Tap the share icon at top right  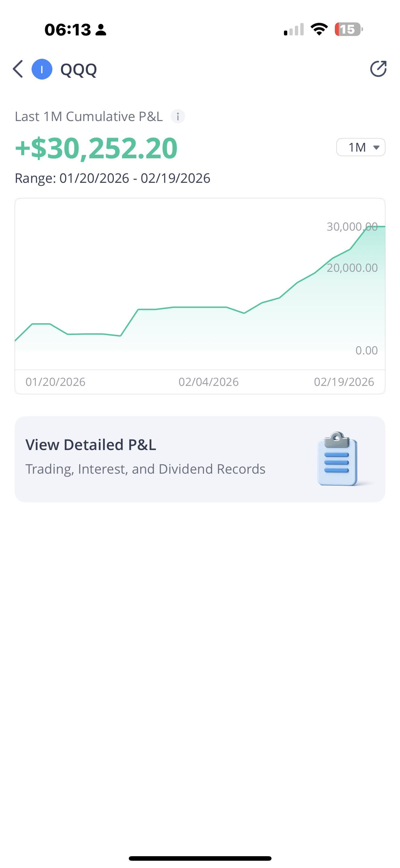click(378, 69)
